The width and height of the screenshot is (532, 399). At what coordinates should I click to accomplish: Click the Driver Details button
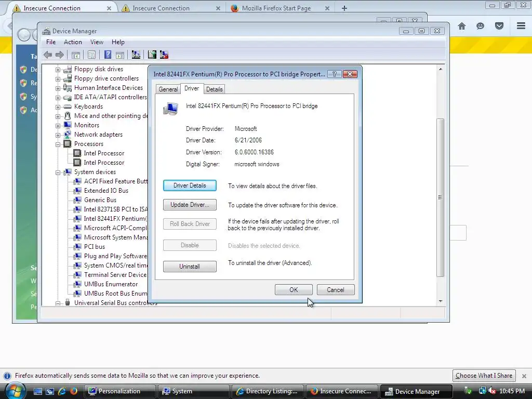coord(190,185)
